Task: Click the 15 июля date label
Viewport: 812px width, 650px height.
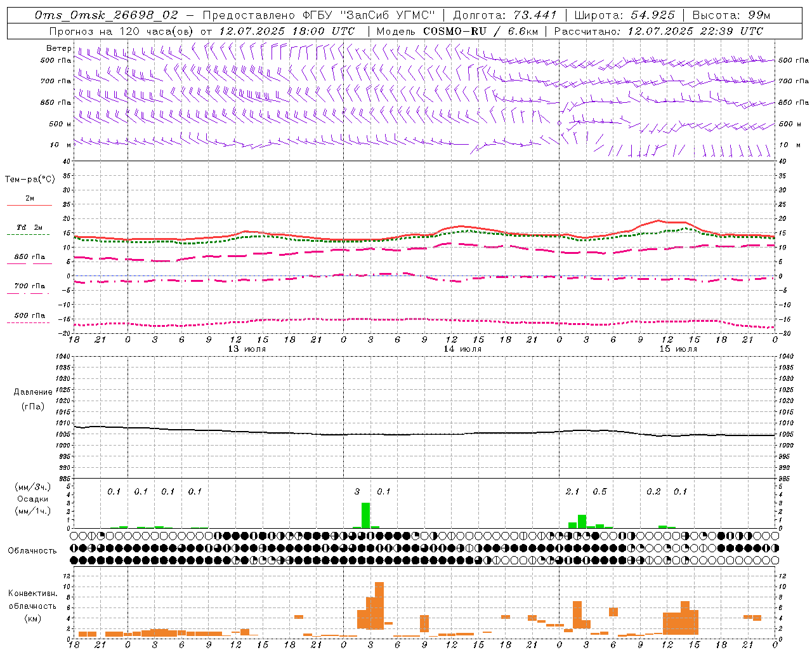Action: pos(678,349)
